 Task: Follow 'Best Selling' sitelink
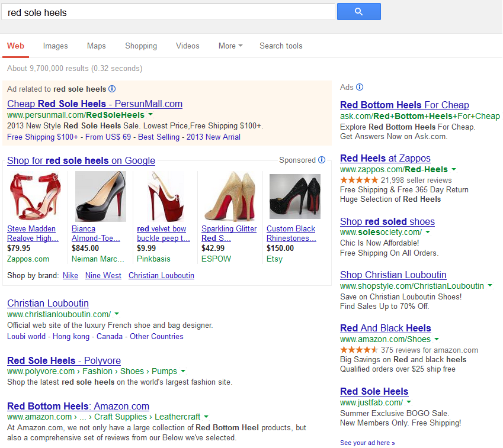(159, 137)
